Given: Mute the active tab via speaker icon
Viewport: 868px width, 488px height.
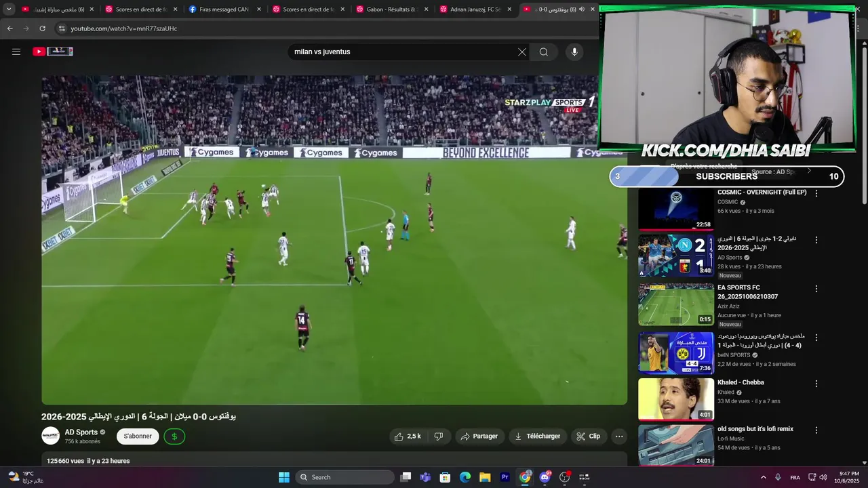Looking at the screenshot, I should (x=582, y=9).
